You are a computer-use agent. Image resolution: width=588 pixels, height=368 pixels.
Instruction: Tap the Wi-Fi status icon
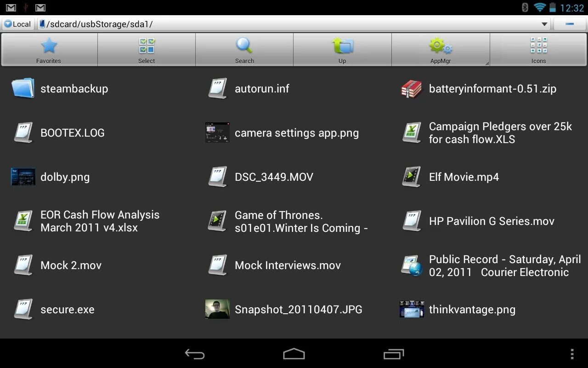pos(539,7)
